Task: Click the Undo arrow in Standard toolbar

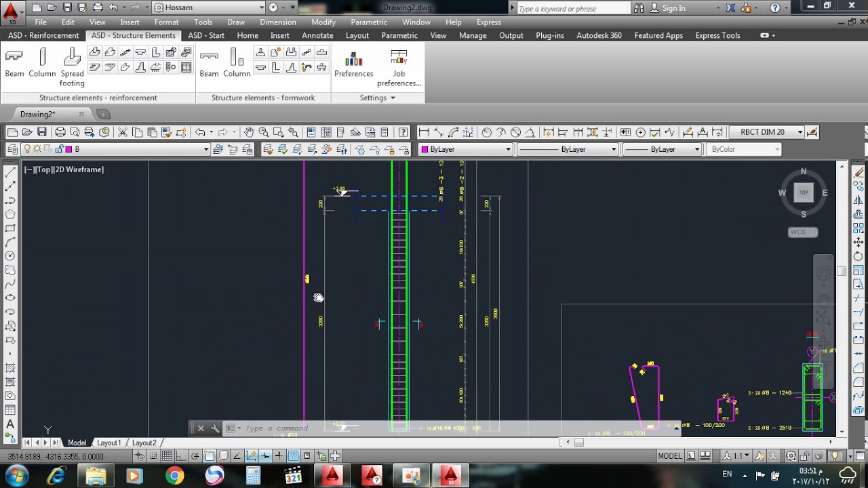Action: click(x=200, y=132)
